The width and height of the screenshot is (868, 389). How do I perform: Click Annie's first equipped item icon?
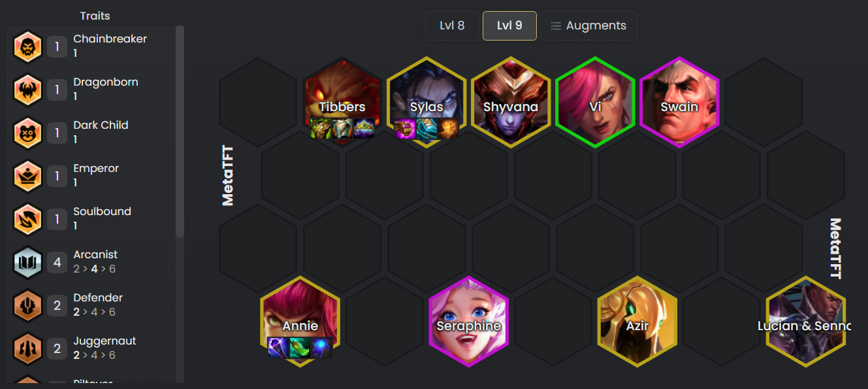pos(278,348)
